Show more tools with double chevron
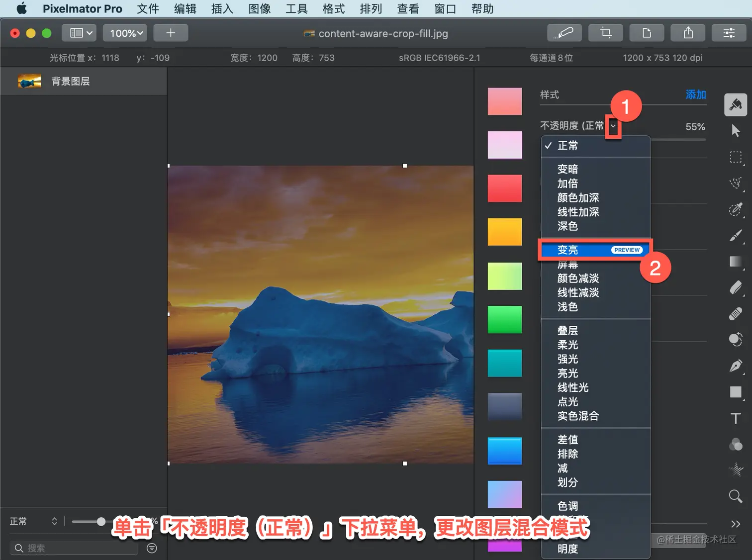Screen dimensions: 752x560 (x=736, y=524)
